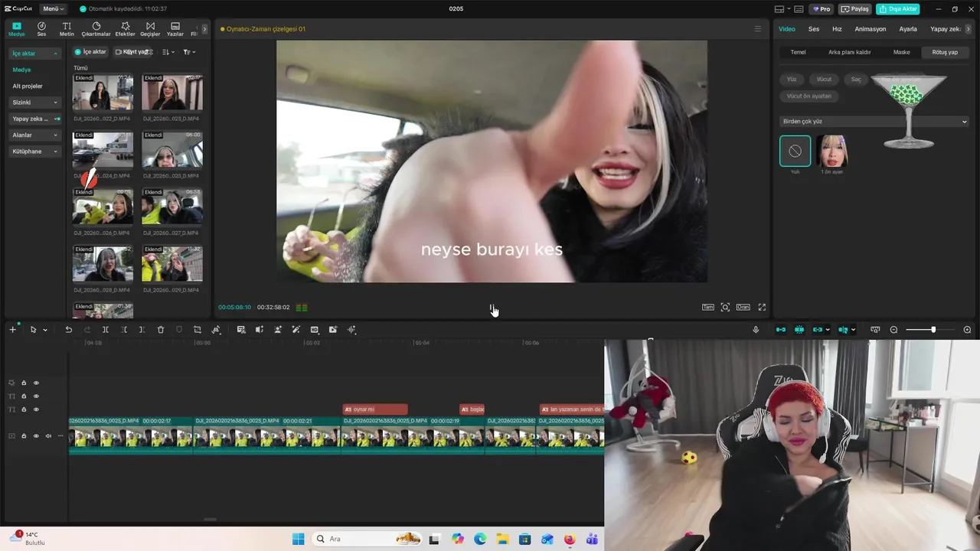Open the Çıkartmalar stickers panel
Image resolution: width=980 pixels, height=551 pixels.
pos(96,29)
